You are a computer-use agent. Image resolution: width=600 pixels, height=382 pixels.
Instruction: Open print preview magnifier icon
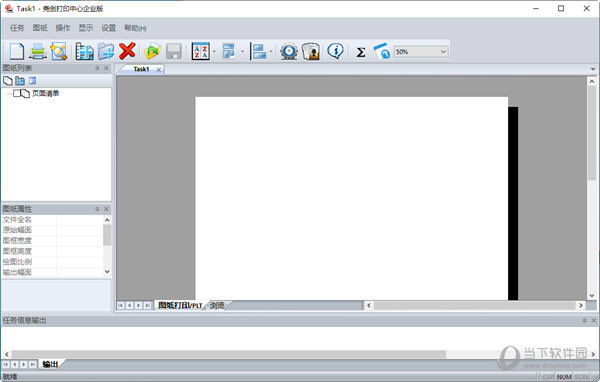click(59, 51)
